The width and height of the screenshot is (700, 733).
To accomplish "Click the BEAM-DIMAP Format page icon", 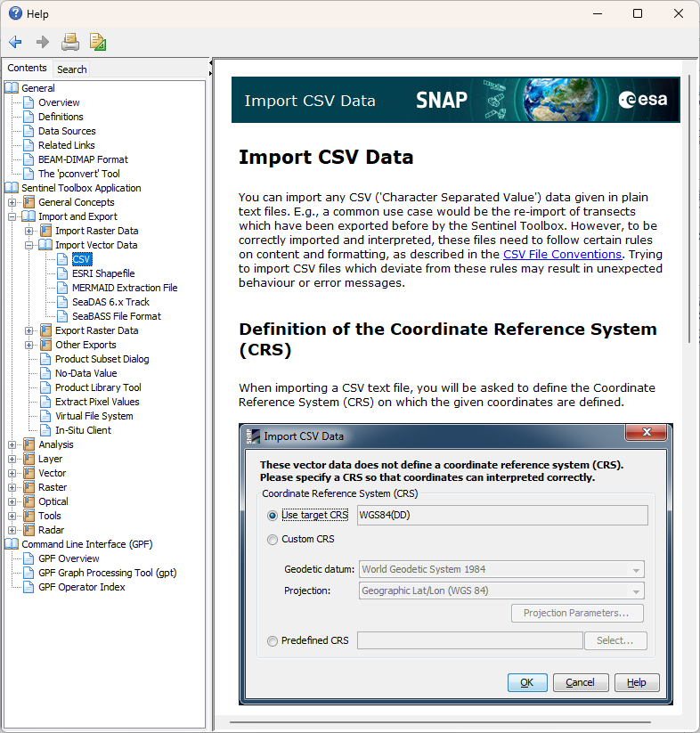I will [28, 159].
